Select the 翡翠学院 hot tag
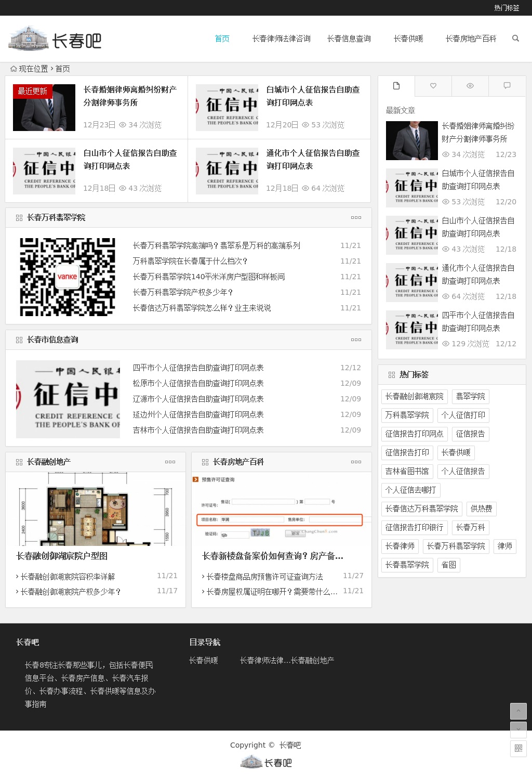Screen dimensions: 532x783 pyautogui.click(x=470, y=397)
